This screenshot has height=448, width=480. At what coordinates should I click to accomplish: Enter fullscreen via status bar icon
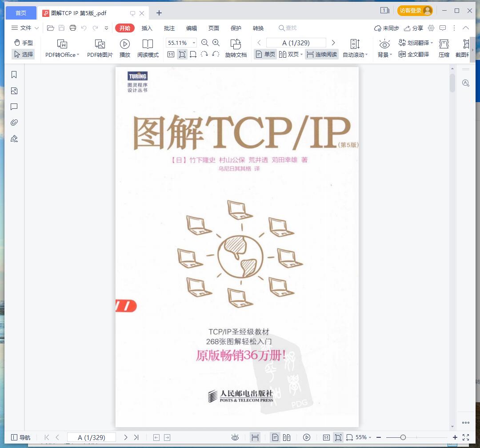466,437
